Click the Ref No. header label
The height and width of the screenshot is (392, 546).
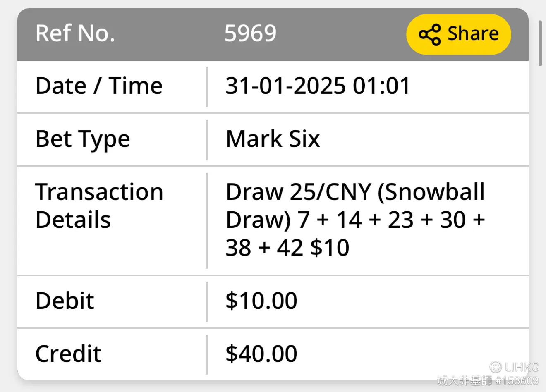pyautogui.click(x=75, y=33)
